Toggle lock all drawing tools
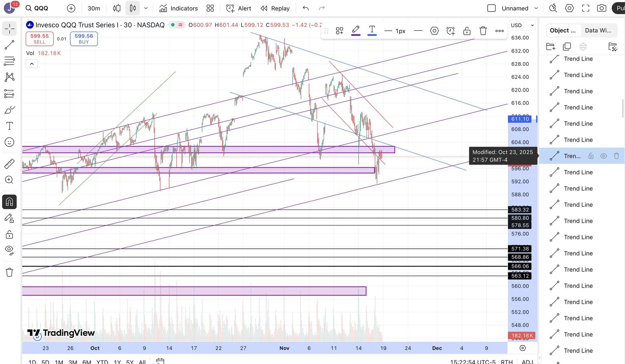 (x=9, y=235)
